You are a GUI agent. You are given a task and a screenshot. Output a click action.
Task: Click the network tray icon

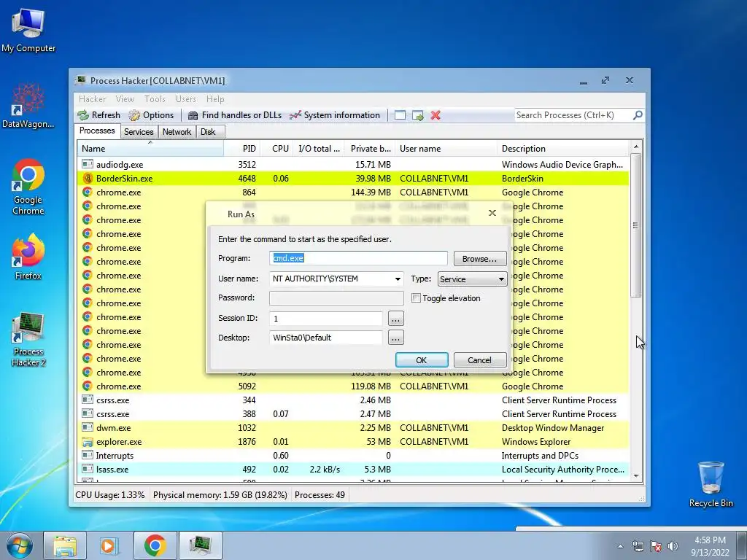638,546
